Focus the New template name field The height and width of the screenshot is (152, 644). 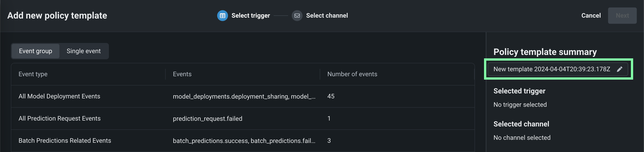pos(552,69)
